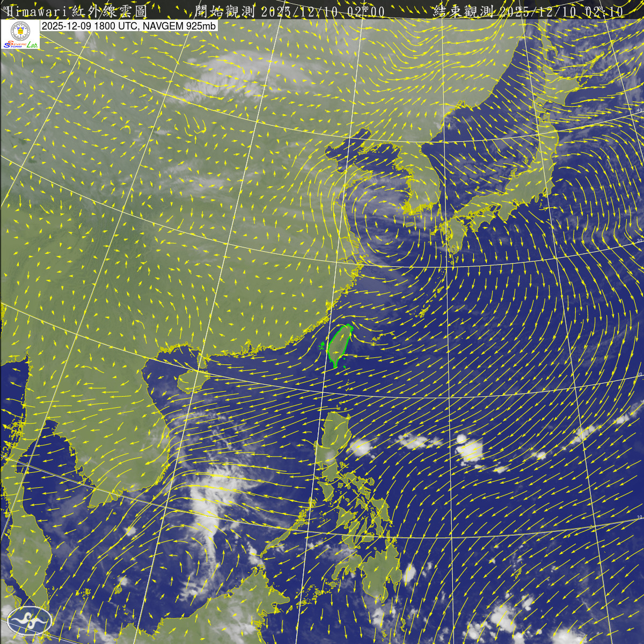This screenshot has width=644, height=644.
Task: Click the latitude 20 label on right edge
Action: tap(639, 374)
